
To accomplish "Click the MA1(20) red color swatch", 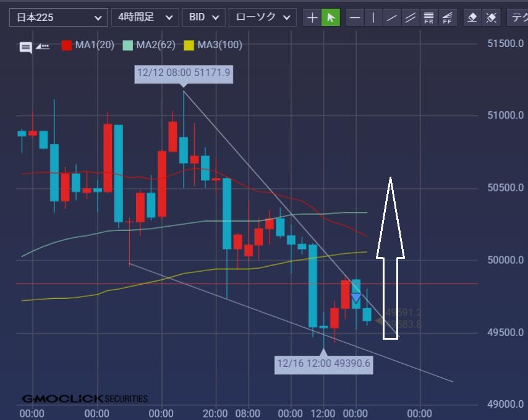I will coord(67,45).
